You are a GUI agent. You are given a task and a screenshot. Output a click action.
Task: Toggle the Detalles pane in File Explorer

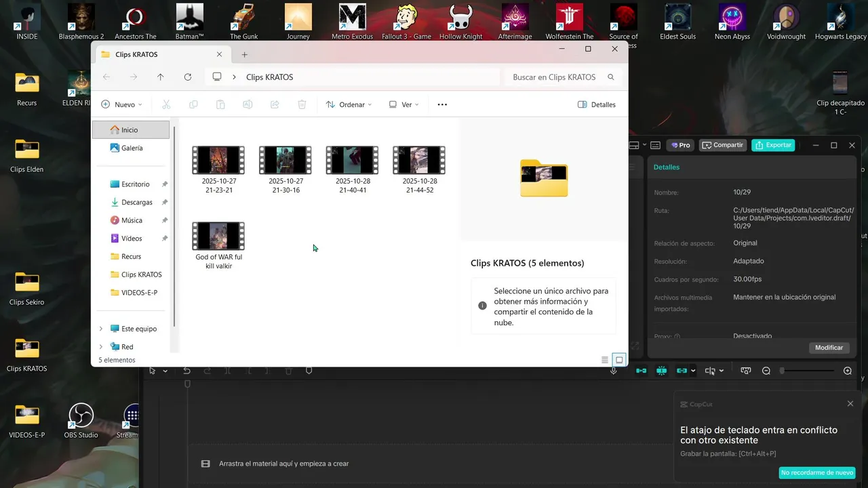tap(597, 104)
